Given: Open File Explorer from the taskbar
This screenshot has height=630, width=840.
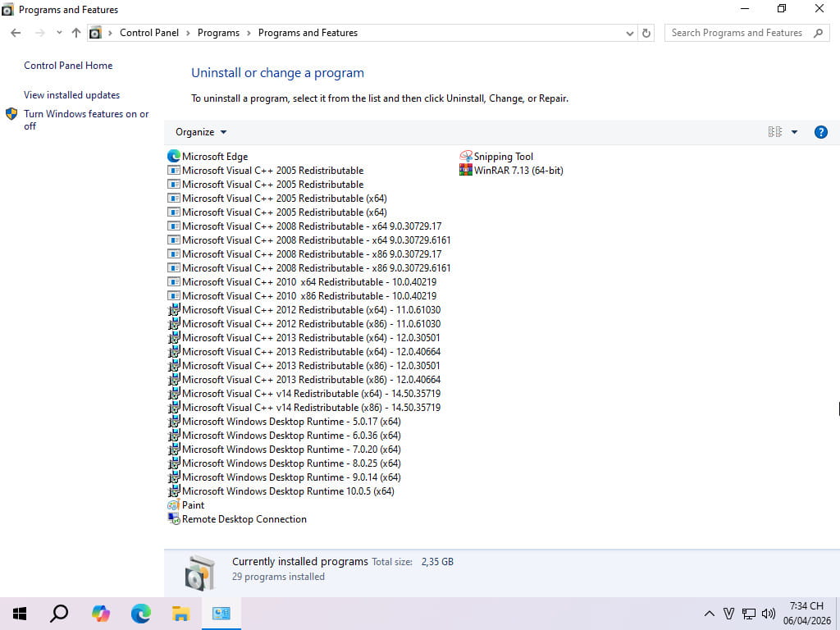Looking at the screenshot, I should click(x=181, y=614).
